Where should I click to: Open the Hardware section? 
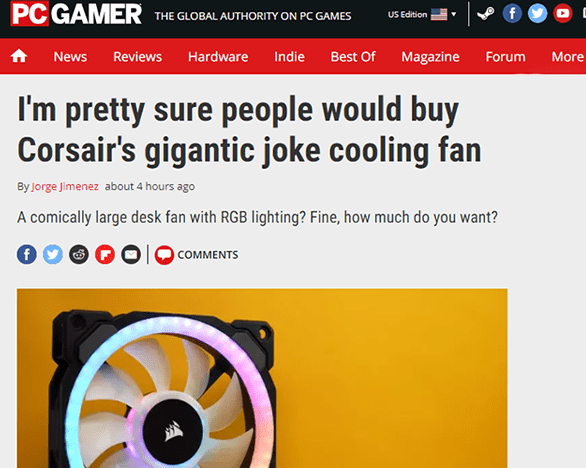click(x=218, y=57)
